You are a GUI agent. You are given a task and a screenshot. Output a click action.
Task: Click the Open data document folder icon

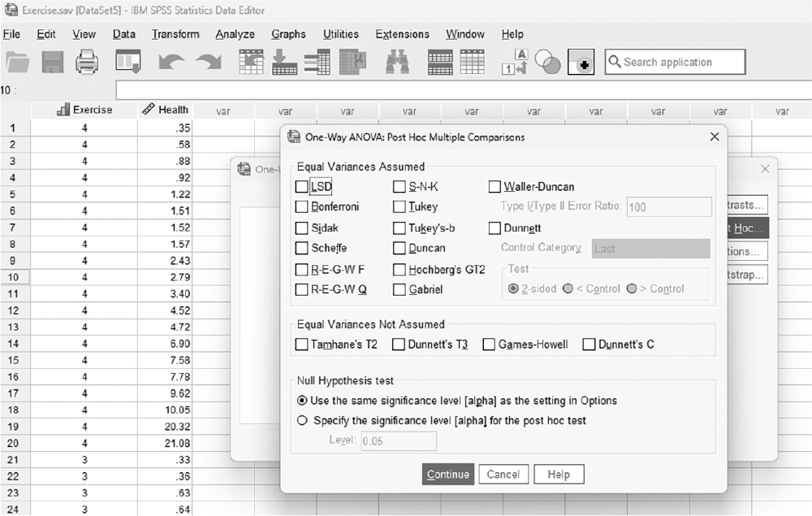(x=18, y=63)
